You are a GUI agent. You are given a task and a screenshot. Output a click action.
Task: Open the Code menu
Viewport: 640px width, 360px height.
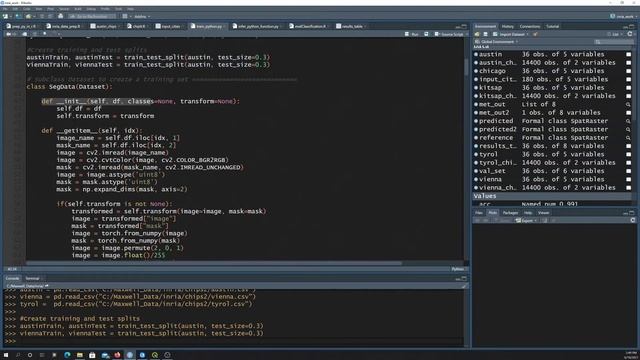27,9
